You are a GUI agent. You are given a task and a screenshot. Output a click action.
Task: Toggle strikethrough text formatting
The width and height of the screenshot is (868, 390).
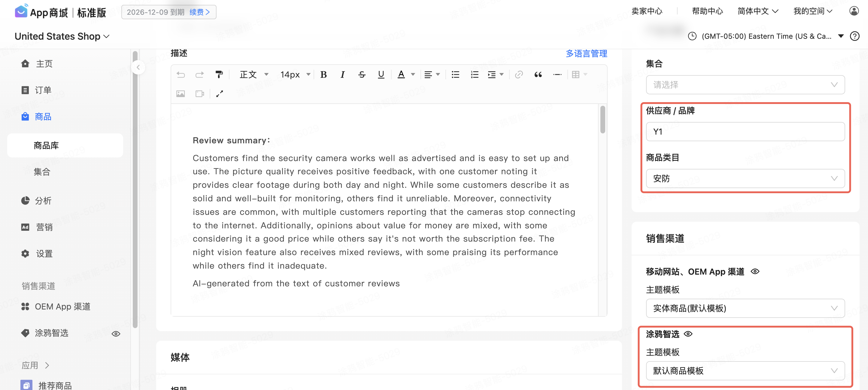(x=362, y=75)
